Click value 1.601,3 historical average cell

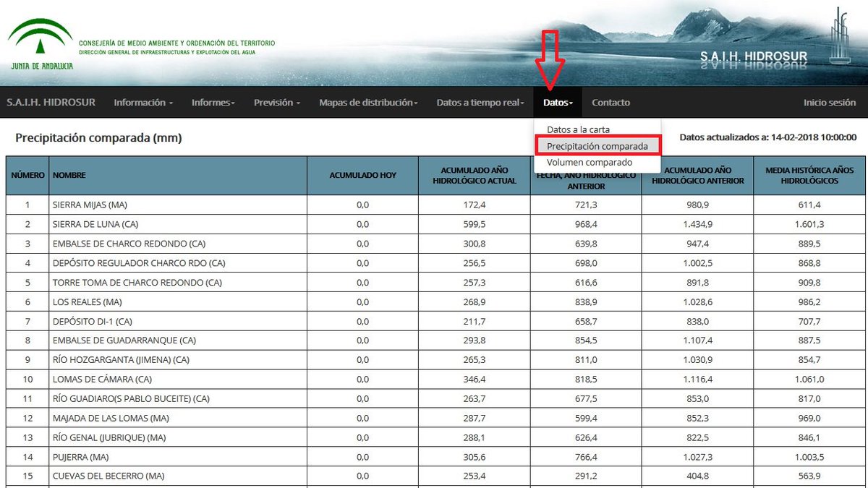coord(809,224)
